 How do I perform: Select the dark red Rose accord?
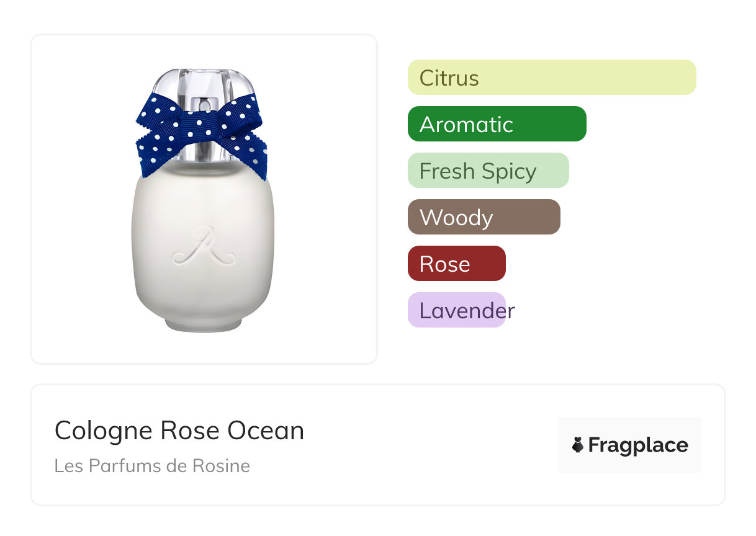[x=456, y=264]
